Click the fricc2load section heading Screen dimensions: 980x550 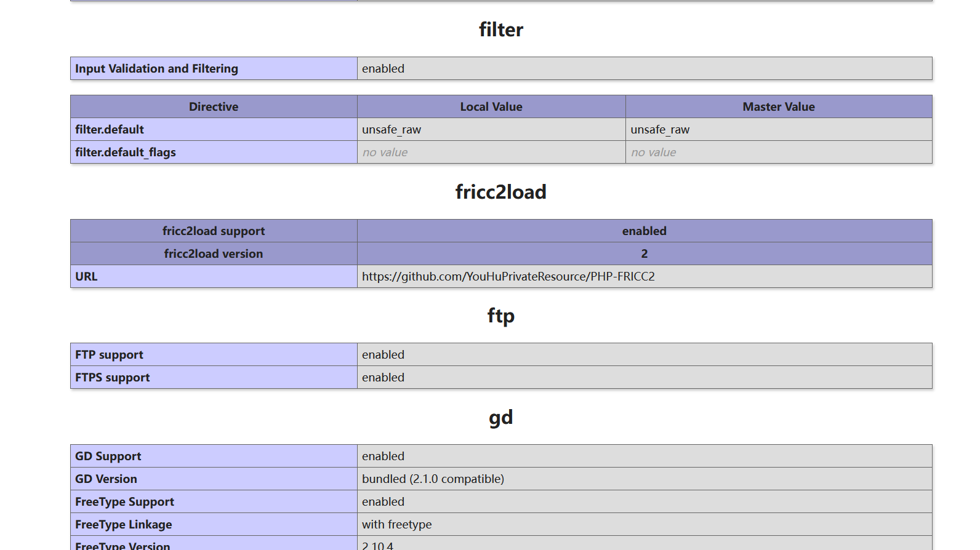(501, 192)
